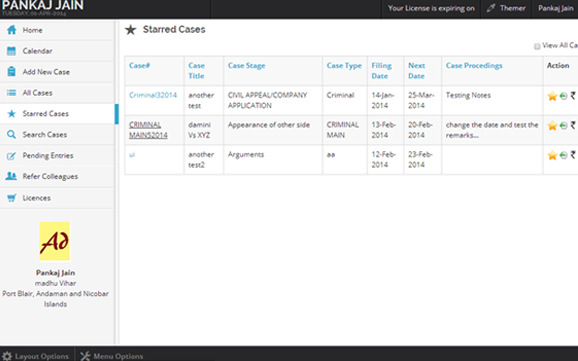578x361 pixels.
Task: Tick the View All Cases checkbox
Action: 537,46
